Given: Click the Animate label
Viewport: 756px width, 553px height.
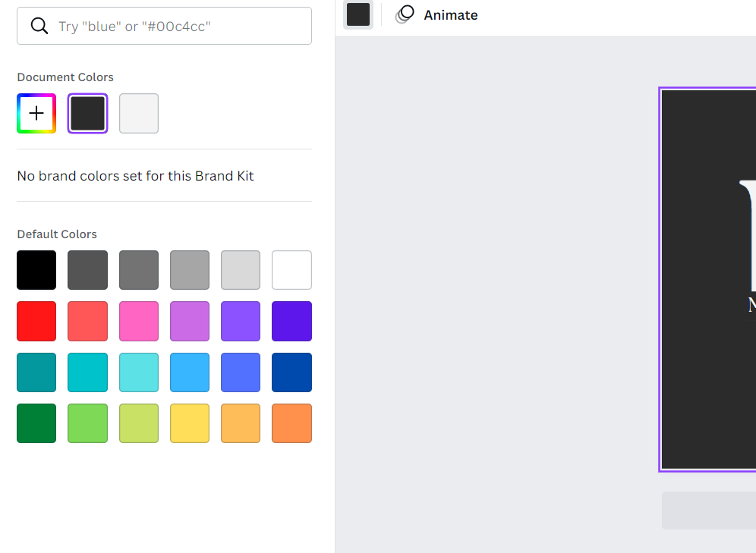Looking at the screenshot, I should pos(452,14).
